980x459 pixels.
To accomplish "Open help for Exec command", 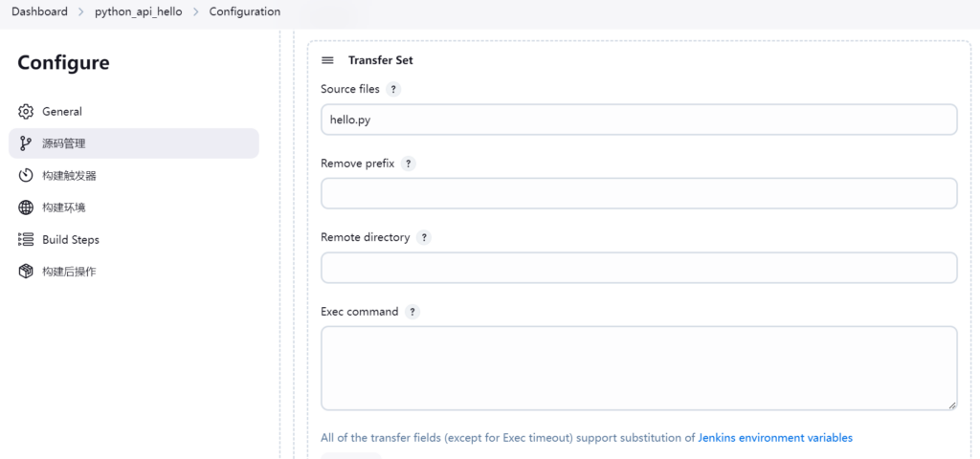I will click(412, 312).
